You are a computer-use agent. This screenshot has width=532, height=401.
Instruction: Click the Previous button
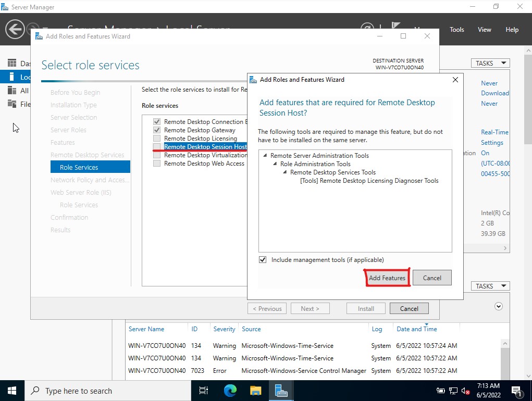coord(267,308)
